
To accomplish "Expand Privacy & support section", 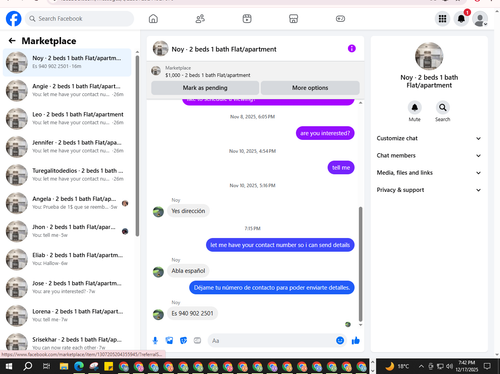I will [429, 190].
